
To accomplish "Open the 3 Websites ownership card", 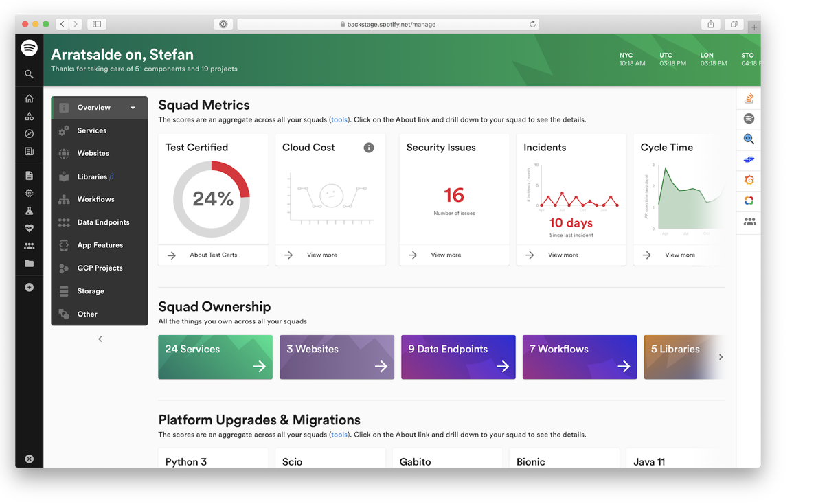I will pos(337,357).
